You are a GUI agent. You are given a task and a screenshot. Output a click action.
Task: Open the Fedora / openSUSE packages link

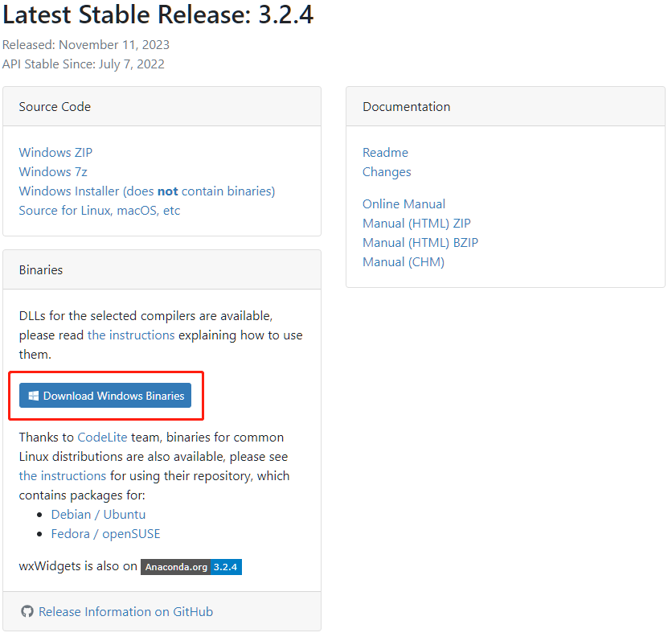105,534
